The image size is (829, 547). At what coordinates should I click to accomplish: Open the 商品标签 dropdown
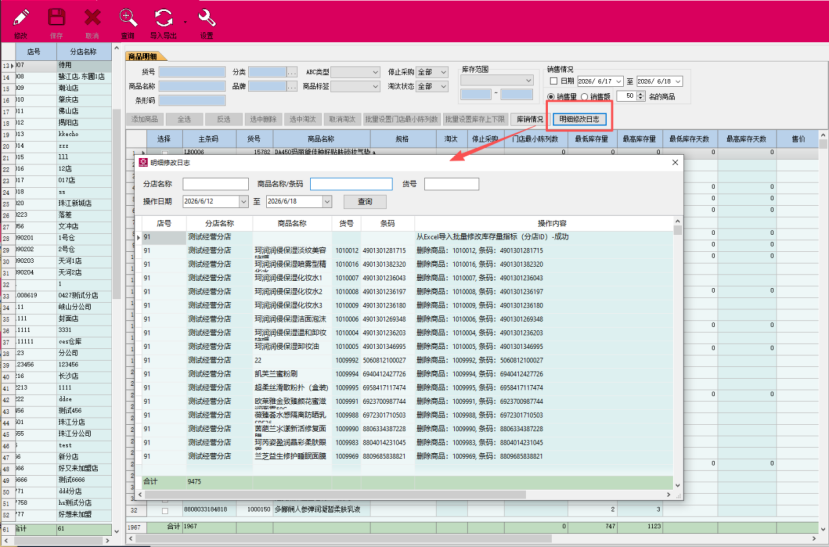[x=375, y=86]
